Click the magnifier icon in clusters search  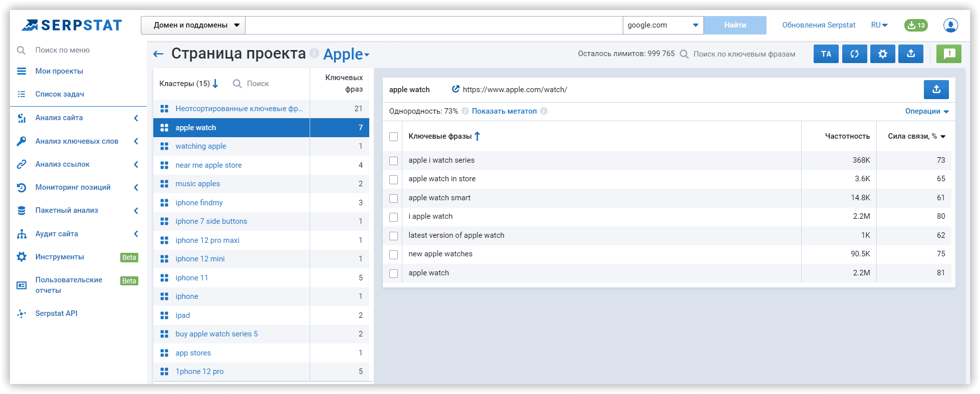(x=237, y=84)
